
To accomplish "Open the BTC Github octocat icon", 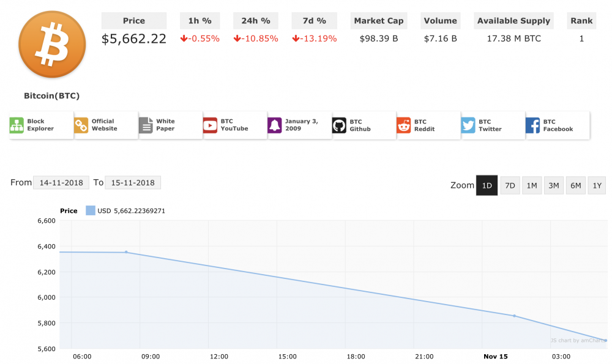I will click(339, 125).
